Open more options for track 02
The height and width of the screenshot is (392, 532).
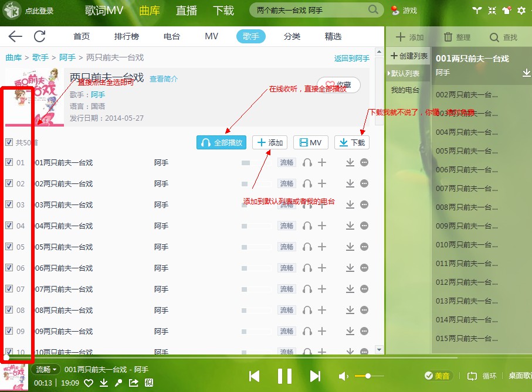(x=364, y=184)
